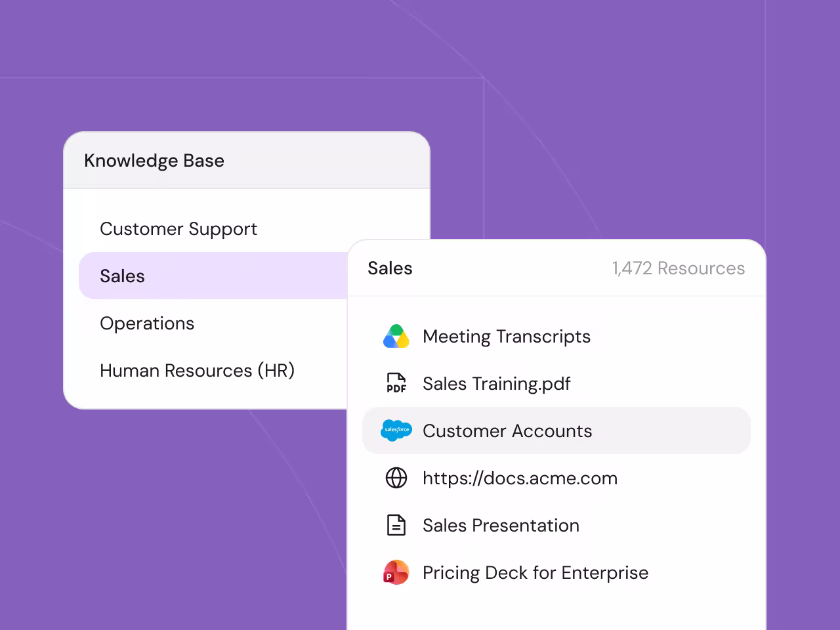This screenshot has width=840, height=630.
Task: Click the PDF file icon beside Sales Training.pdf
Action: pyautogui.click(x=396, y=383)
